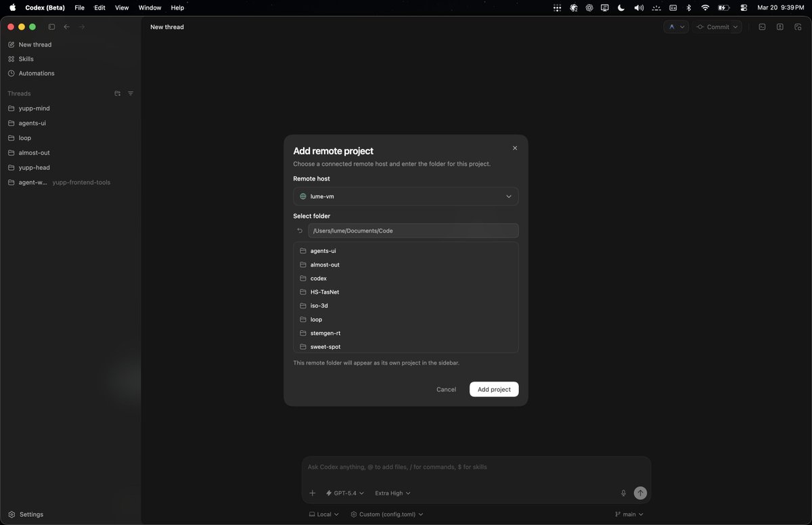Open the Commit dropdown in toolbar

[717, 27]
